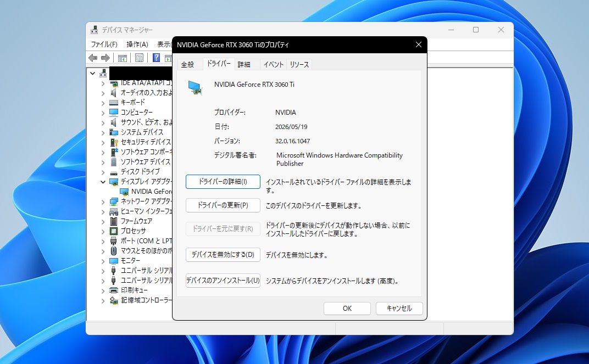Click the monitor icon beside コンピューター

click(113, 112)
